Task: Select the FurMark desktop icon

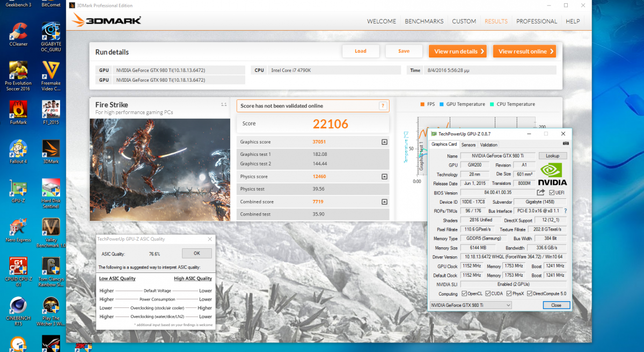Action: [x=18, y=111]
